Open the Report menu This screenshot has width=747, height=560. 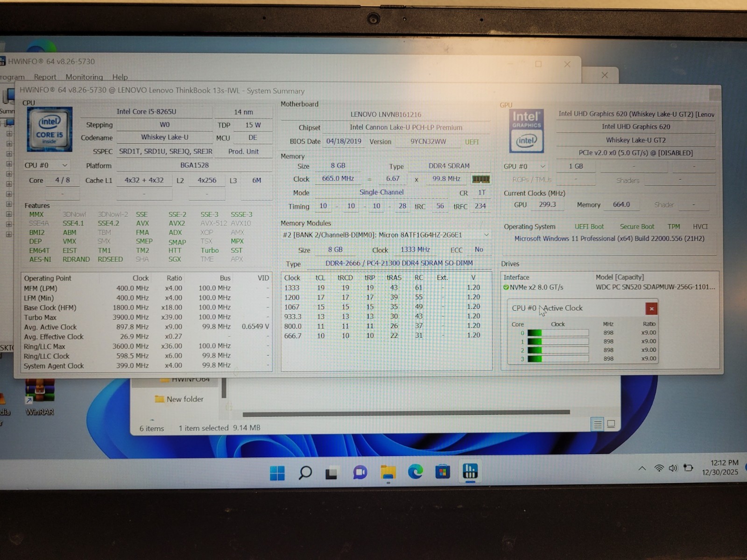(x=45, y=77)
